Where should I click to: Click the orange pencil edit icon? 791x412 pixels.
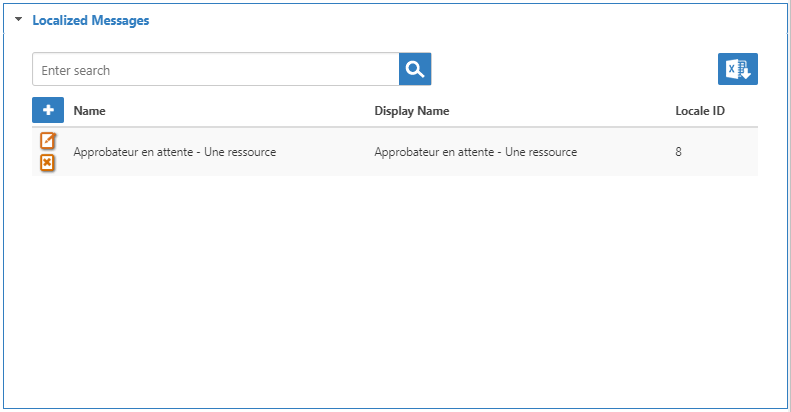click(47, 141)
